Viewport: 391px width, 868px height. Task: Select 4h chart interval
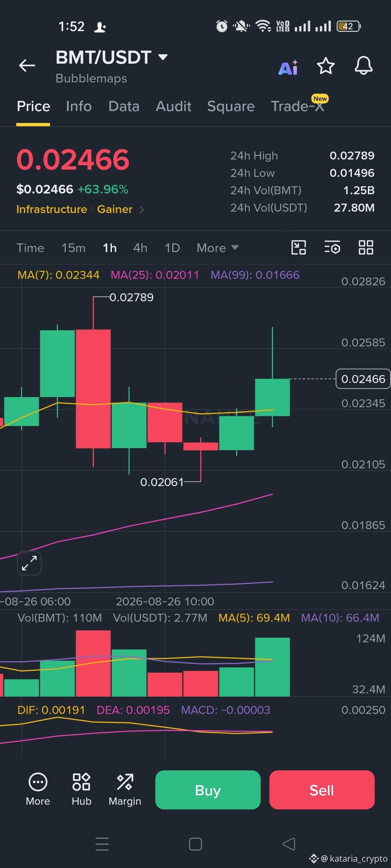click(140, 248)
